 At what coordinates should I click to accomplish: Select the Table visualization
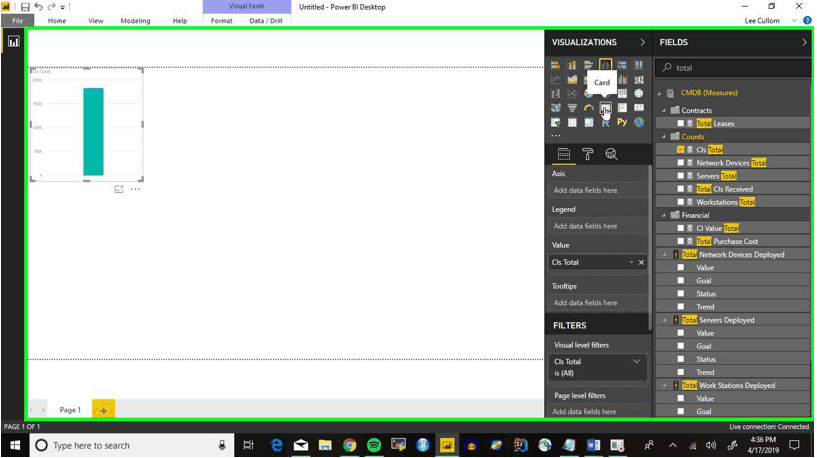click(572, 122)
